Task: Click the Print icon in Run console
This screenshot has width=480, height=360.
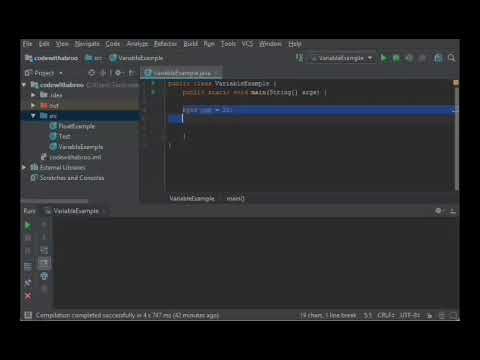Action: point(44,276)
